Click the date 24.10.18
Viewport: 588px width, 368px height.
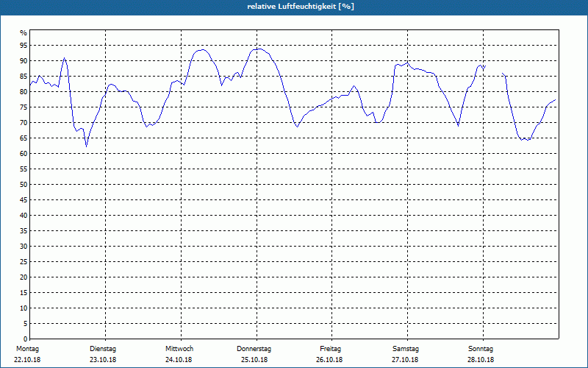coord(179,360)
